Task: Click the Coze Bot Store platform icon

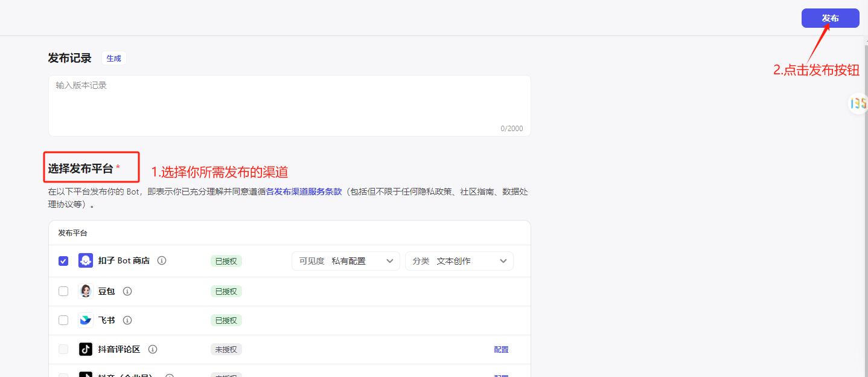Action: tap(86, 261)
